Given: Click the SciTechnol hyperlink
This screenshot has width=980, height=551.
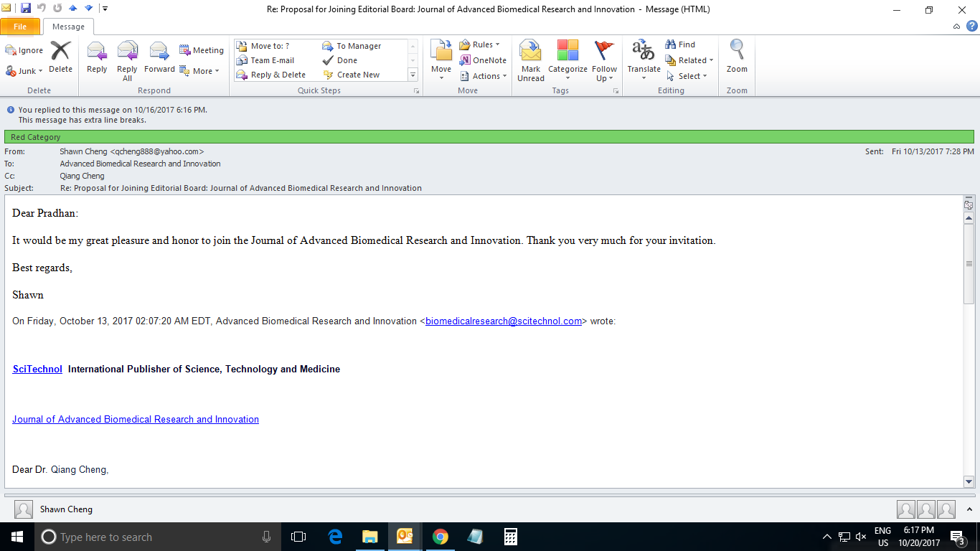Looking at the screenshot, I should pyautogui.click(x=37, y=369).
